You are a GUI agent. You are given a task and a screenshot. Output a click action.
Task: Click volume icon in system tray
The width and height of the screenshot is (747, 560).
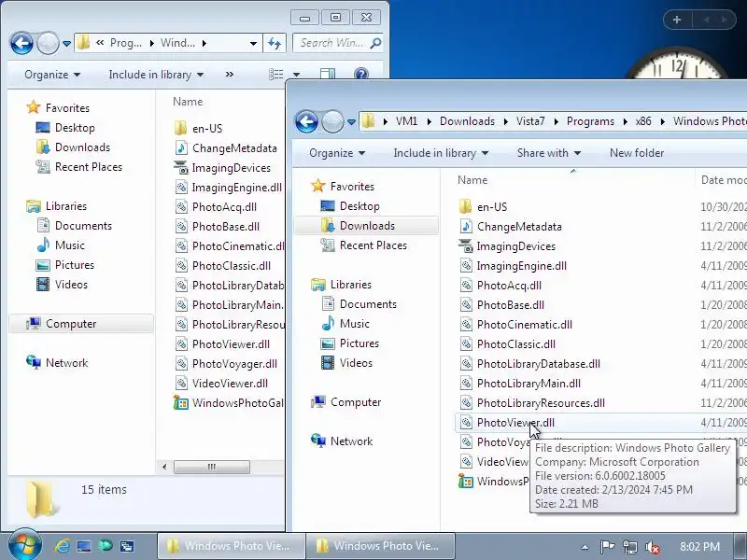652,547
